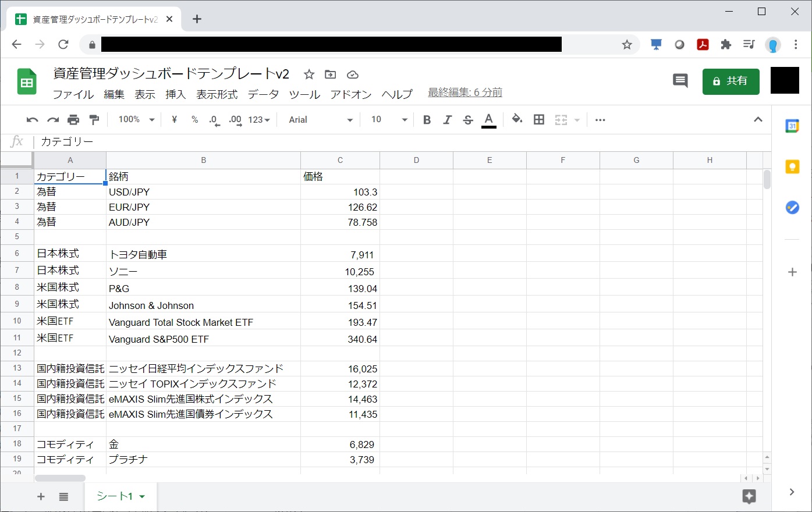Toggle strikethrough formatting
This screenshot has height=512, width=812.
tap(467, 119)
